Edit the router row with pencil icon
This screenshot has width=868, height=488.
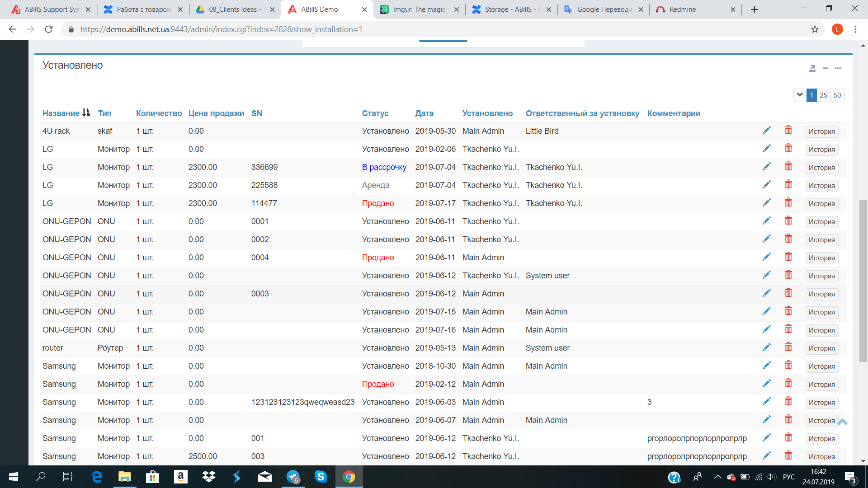pos(766,347)
